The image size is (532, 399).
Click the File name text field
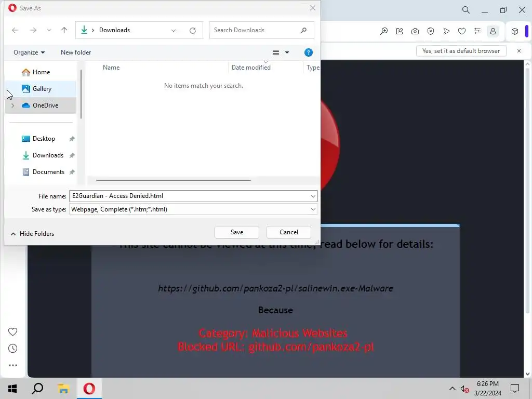188,196
